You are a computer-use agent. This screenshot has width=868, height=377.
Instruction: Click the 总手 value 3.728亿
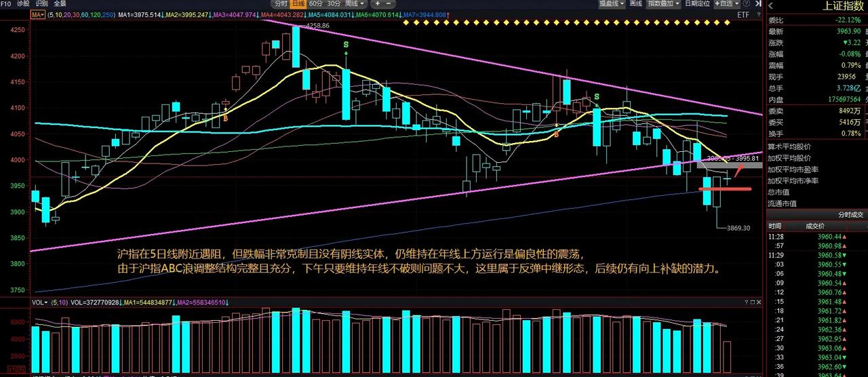coord(848,89)
